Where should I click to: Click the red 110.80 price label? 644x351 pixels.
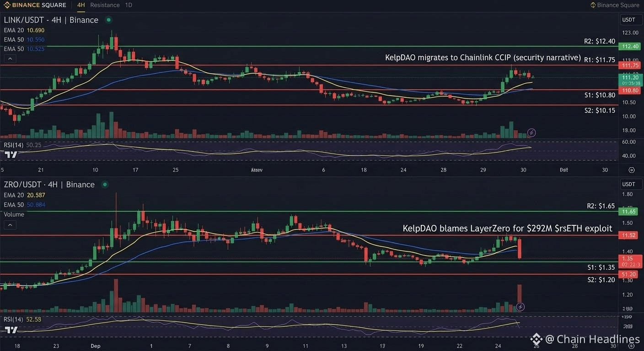(629, 90)
